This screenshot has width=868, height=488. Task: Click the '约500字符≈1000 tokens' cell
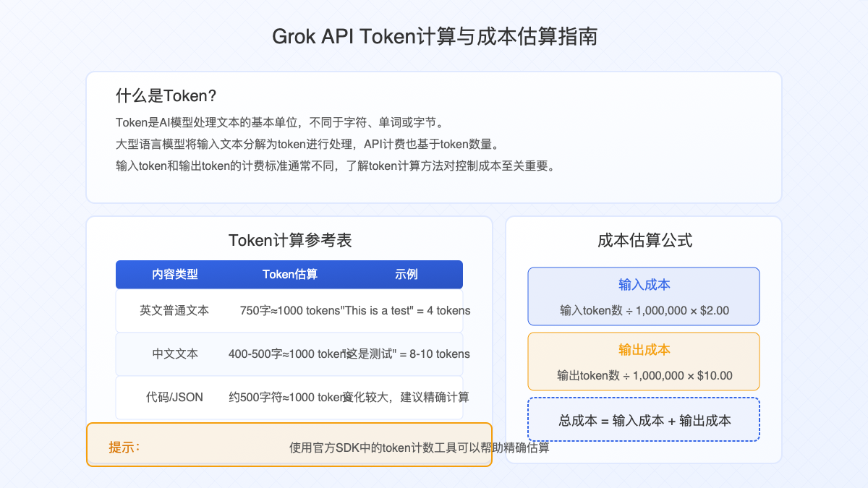[x=289, y=397]
